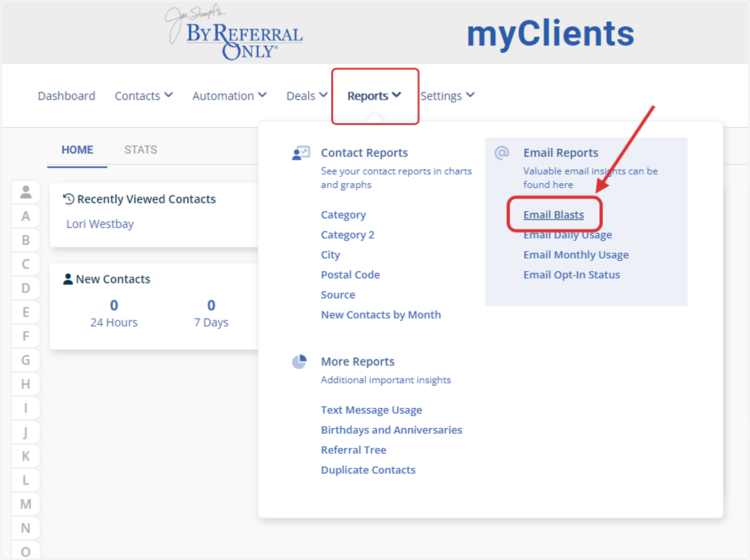
Task: Filter contacts by letter H
Action: point(26,384)
